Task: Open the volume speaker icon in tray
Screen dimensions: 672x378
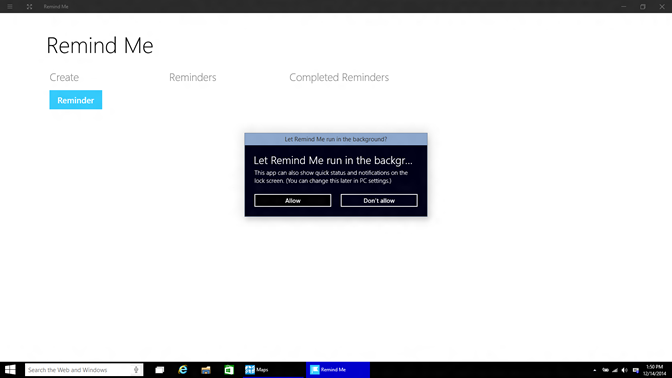Action: click(625, 370)
